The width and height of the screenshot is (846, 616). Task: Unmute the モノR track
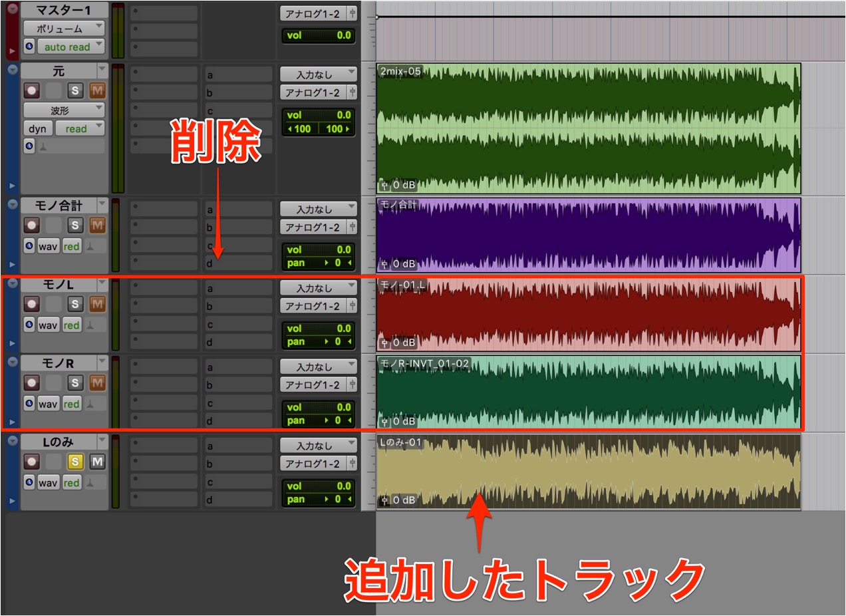pos(97,383)
